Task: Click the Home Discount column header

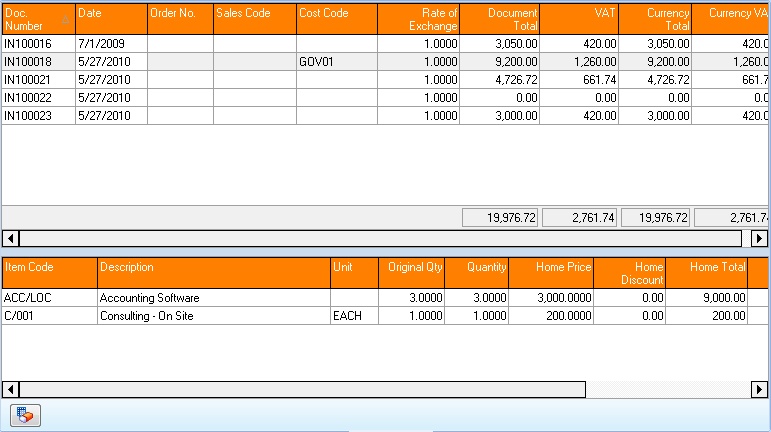Action: coord(629,273)
